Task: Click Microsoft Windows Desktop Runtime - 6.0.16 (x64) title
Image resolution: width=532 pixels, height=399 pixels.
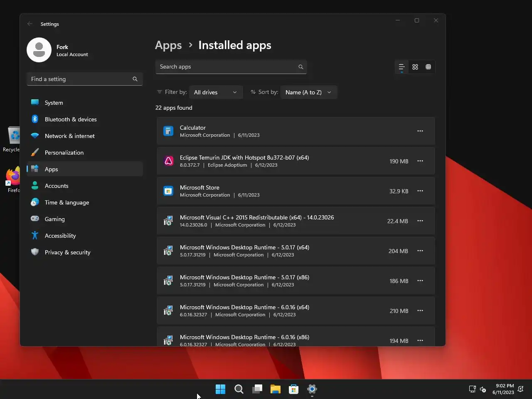Action: 244,307
